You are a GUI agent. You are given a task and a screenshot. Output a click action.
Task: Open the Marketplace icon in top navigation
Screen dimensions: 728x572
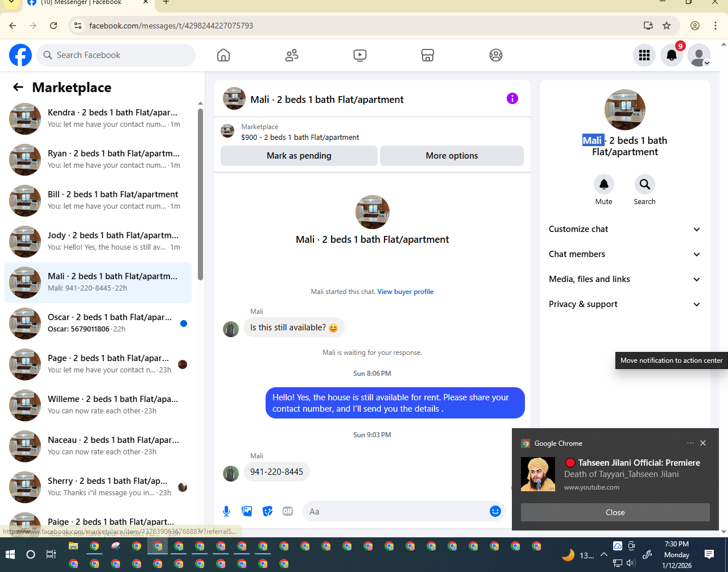(428, 55)
